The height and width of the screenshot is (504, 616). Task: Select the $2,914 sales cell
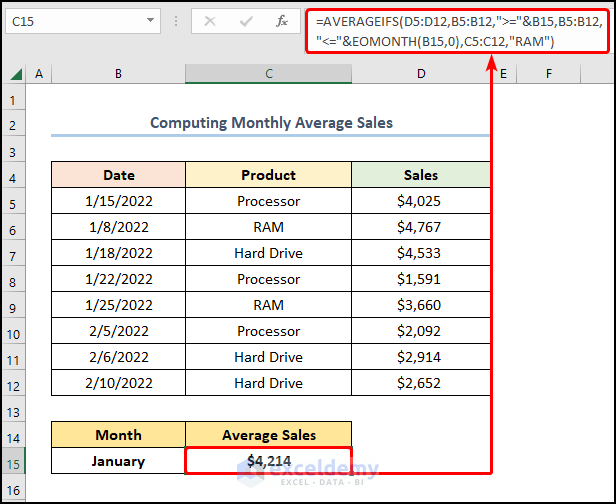421,357
